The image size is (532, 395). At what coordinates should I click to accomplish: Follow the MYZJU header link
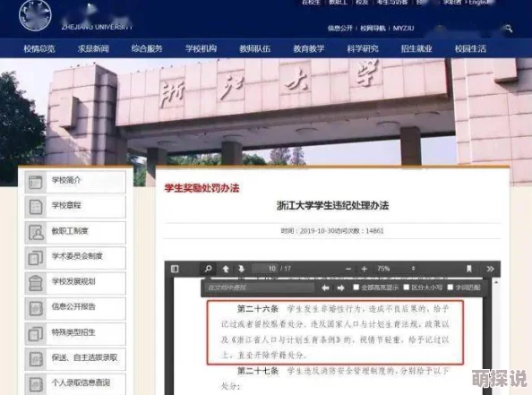point(403,28)
